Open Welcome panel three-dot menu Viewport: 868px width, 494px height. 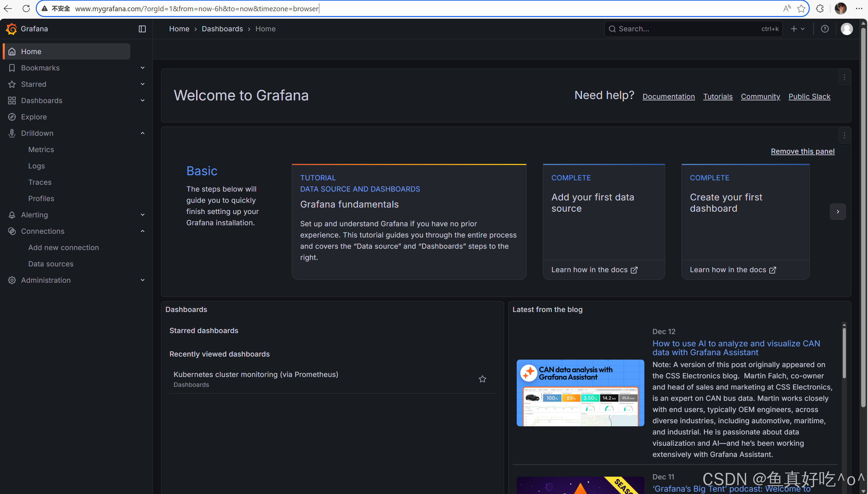[x=844, y=78]
